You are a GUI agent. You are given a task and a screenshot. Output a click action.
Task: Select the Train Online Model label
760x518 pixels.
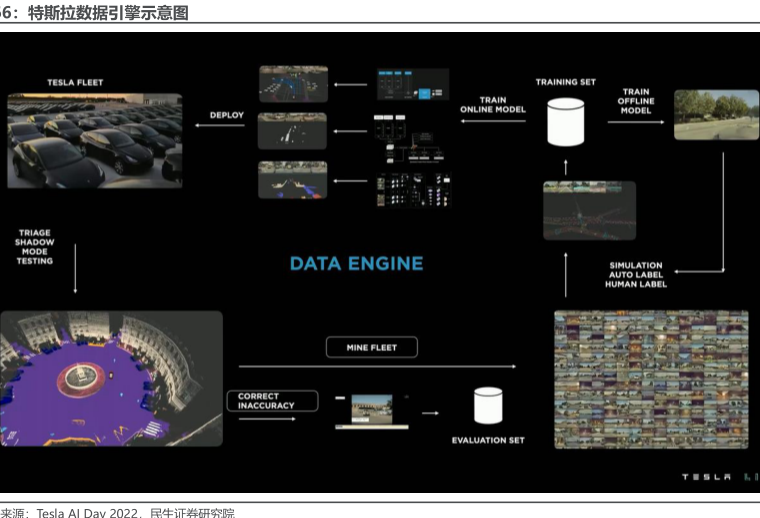[x=492, y=104]
